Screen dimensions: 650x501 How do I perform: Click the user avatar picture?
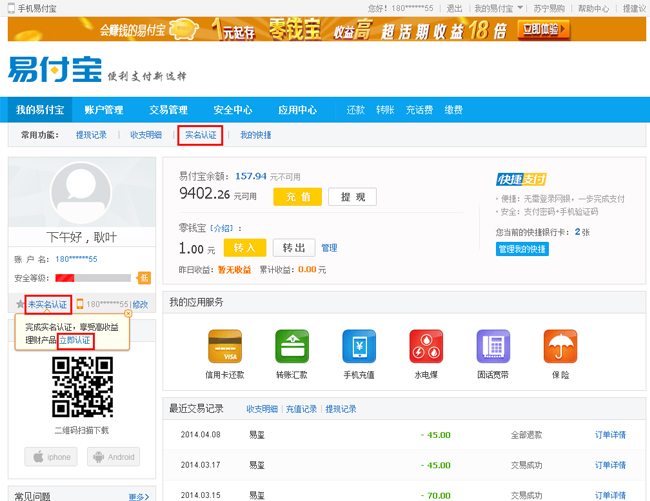coord(81,192)
